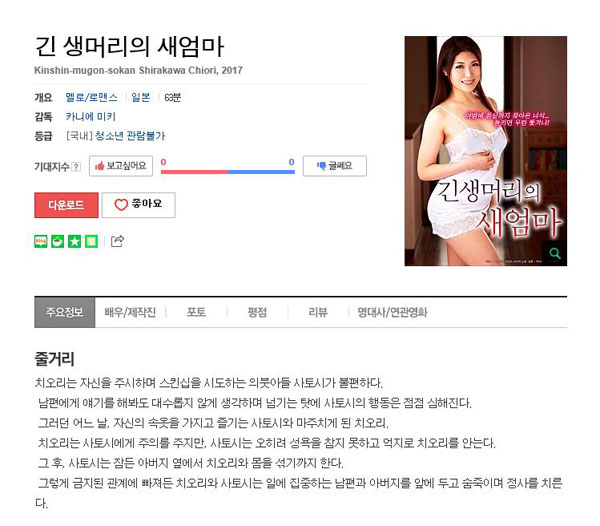Click the Naver blog share icon

coord(41,241)
